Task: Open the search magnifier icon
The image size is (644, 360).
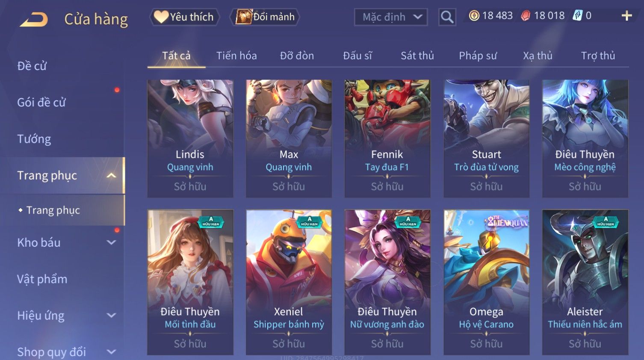Action: click(x=447, y=17)
